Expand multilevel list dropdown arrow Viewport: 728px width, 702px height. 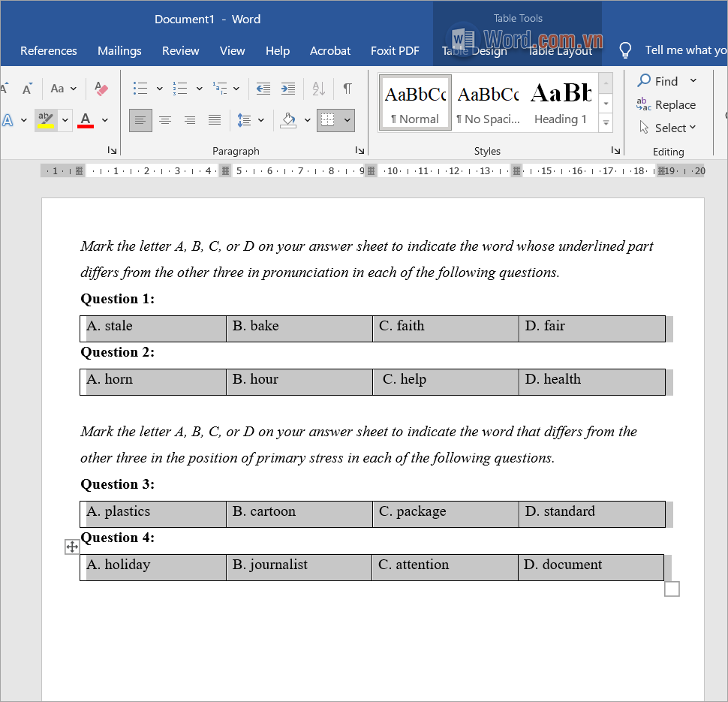(236, 89)
